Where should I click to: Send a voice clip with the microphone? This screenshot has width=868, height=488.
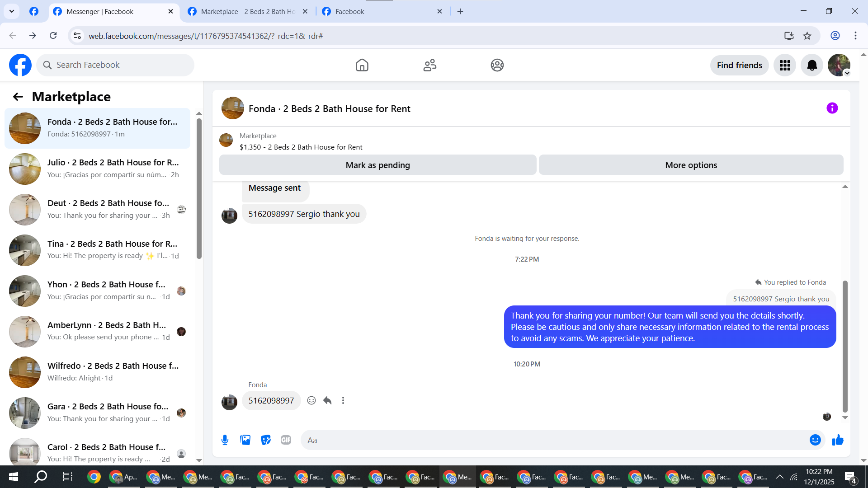225,440
